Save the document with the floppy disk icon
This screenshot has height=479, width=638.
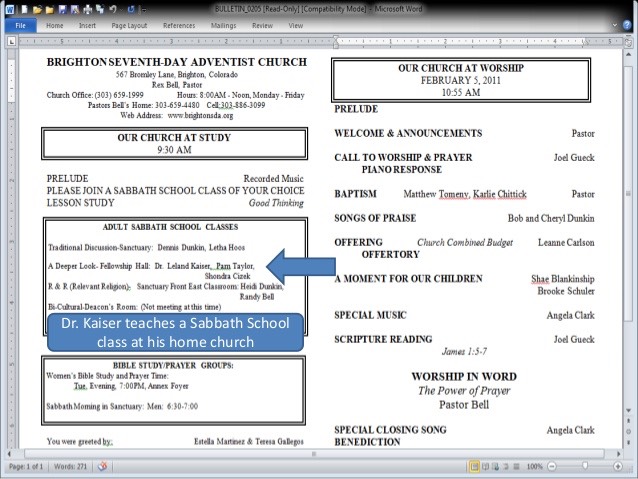pyautogui.click(x=62, y=9)
